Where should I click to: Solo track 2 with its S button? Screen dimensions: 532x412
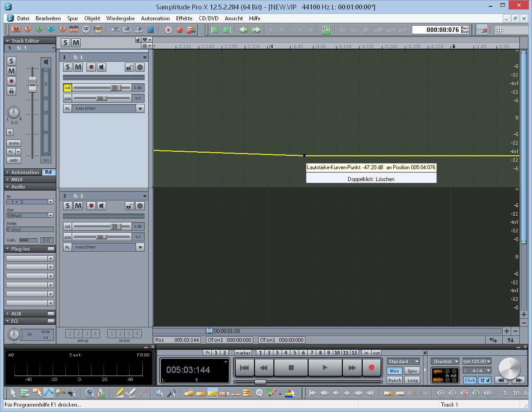point(68,206)
